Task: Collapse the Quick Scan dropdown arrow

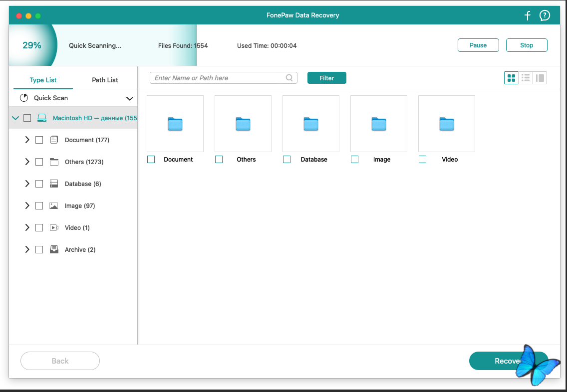Action: coord(130,98)
